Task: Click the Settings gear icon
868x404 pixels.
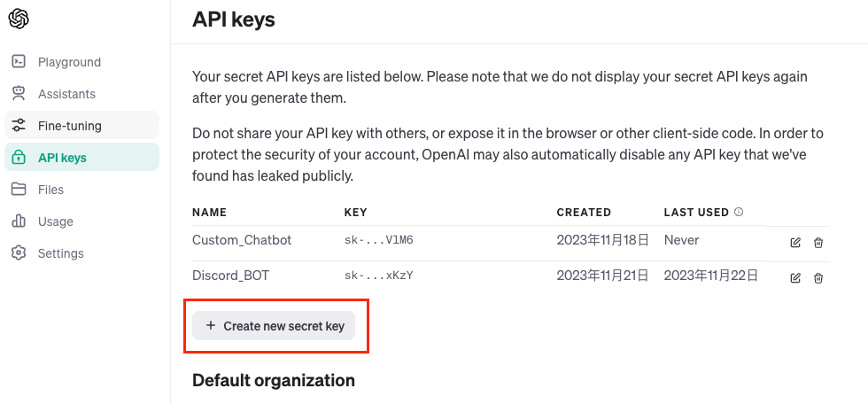Action: tap(19, 253)
